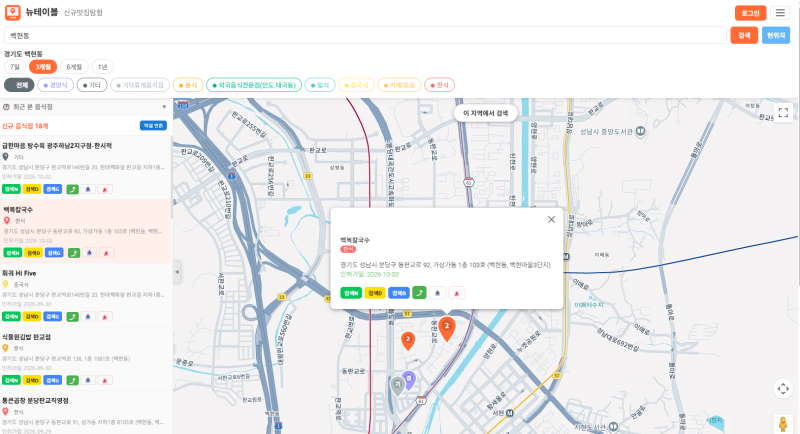
Task: Toggle the 한식 category chip
Action: 439,85
